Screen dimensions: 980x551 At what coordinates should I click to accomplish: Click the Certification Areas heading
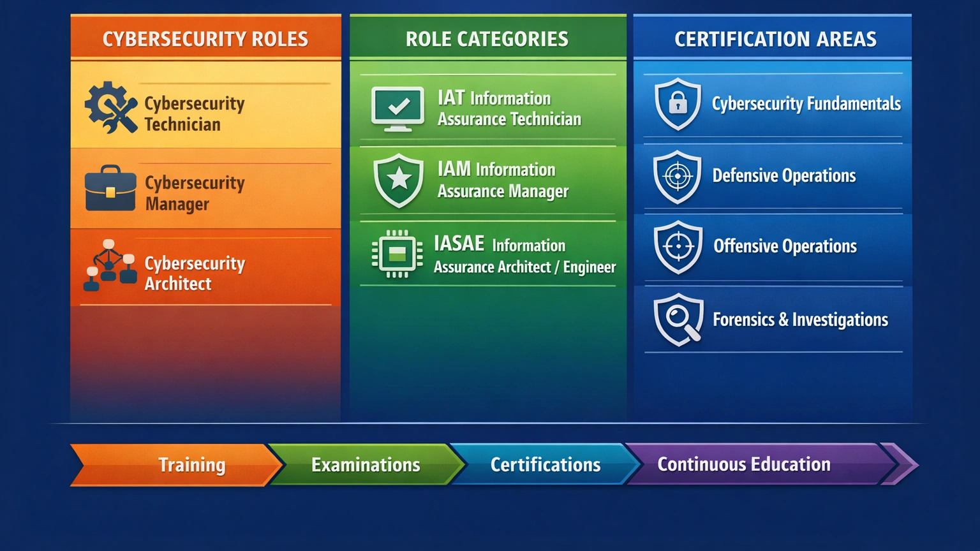point(773,38)
